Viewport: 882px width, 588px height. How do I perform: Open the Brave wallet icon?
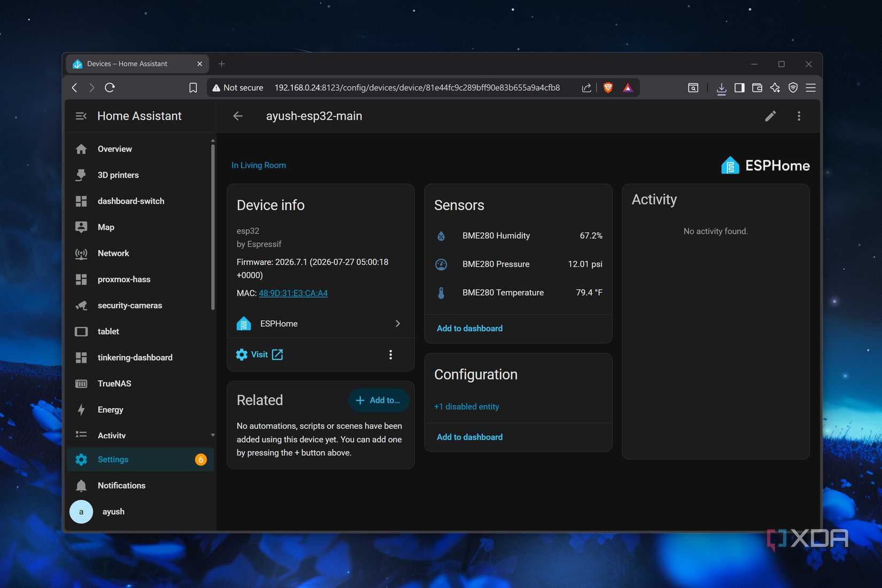click(x=757, y=88)
